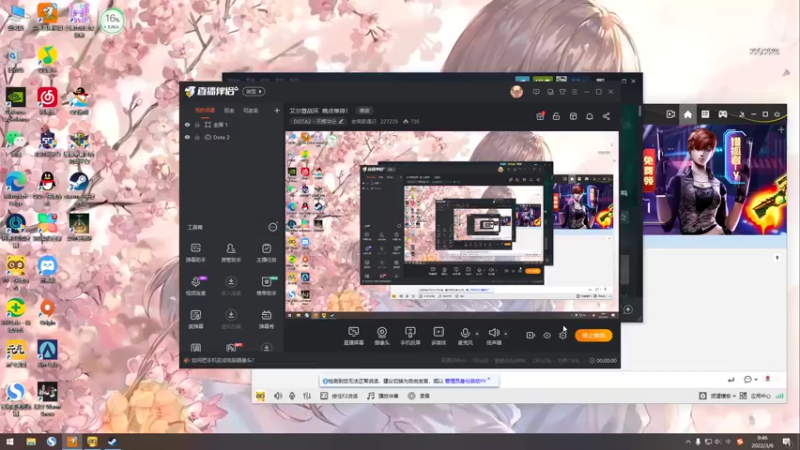
Task: Add a camera source
Action: 382,336
